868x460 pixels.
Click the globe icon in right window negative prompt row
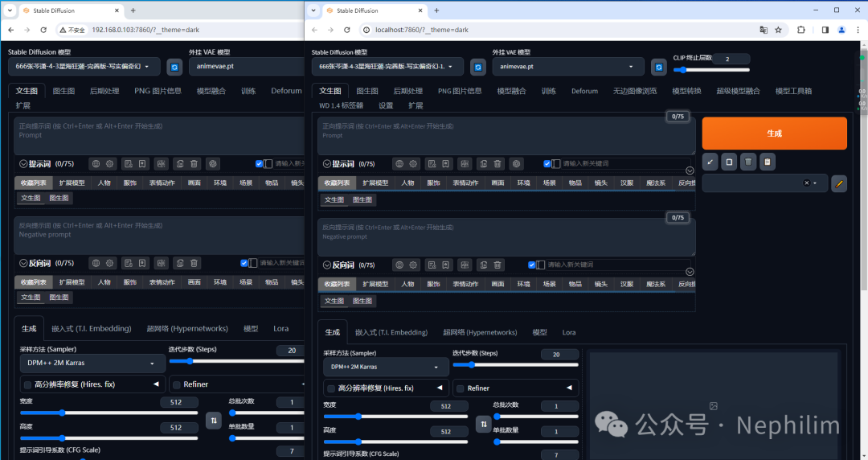tap(399, 265)
